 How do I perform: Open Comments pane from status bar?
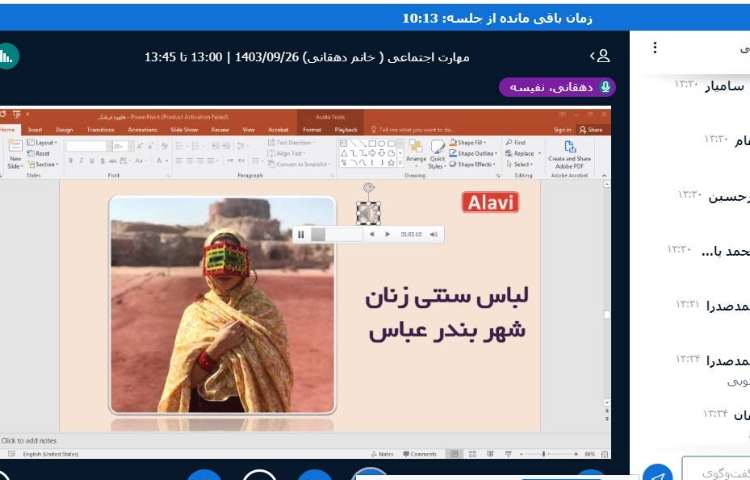[x=419, y=454]
